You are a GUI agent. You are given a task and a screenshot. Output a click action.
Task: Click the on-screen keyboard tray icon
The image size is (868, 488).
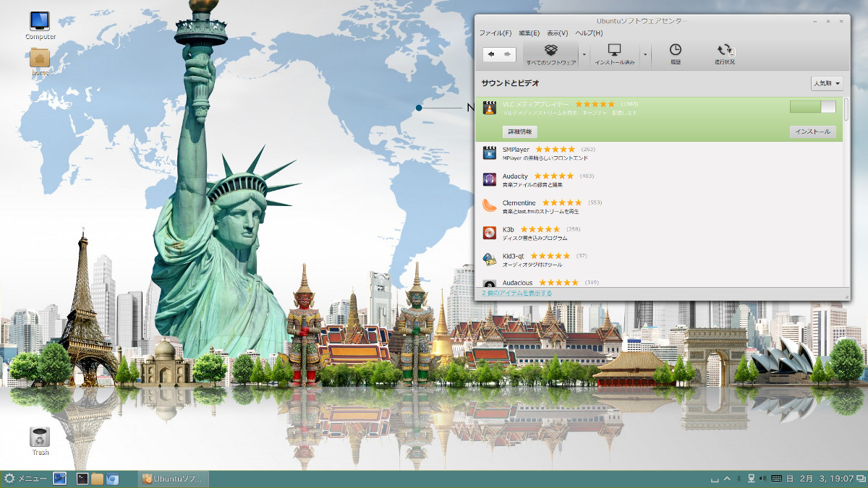point(776,479)
